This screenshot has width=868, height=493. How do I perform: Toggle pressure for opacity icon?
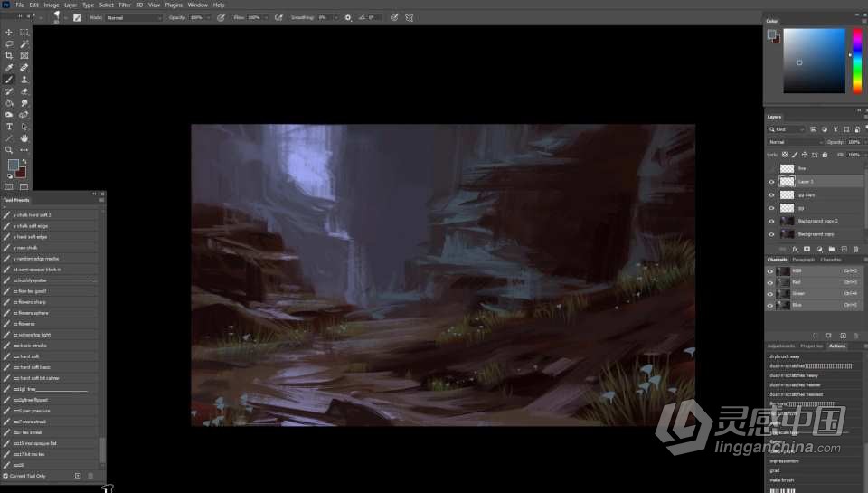221,18
